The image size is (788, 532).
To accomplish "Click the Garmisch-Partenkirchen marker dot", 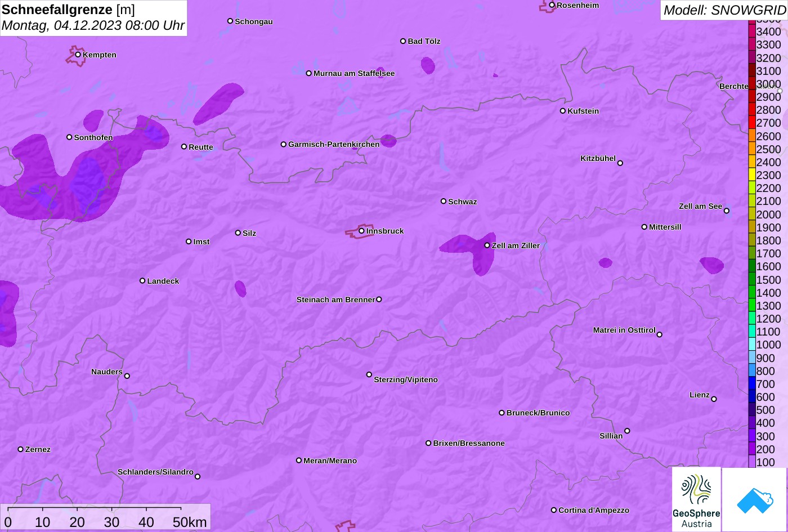I will click(284, 144).
